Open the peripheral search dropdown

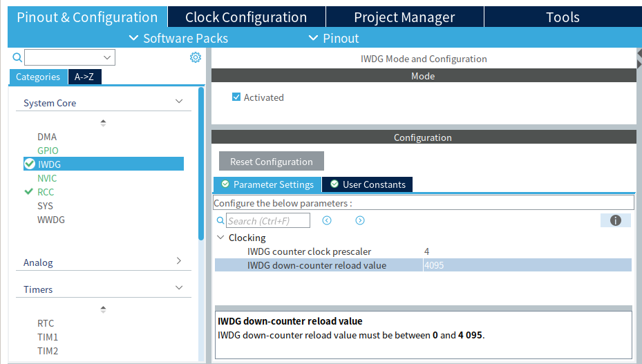[107, 57]
